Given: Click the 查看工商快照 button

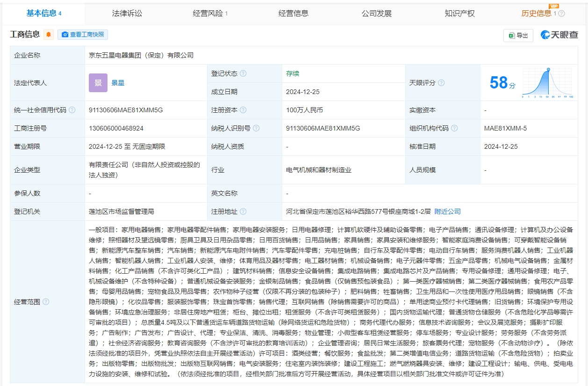Looking at the screenshot, I should tap(83, 35).
